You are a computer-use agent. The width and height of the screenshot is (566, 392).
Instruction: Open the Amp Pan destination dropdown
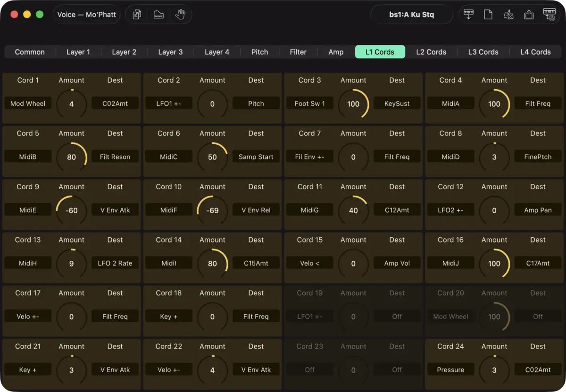click(538, 210)
